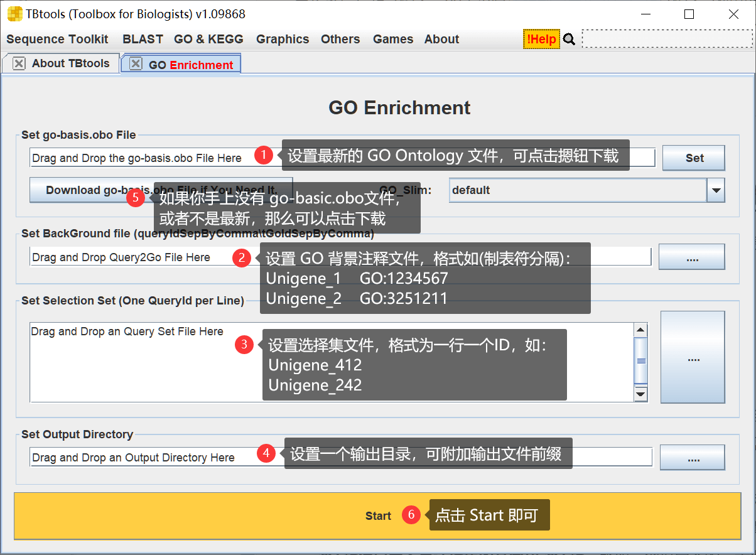Close the About TBtools tab

[x=19, y=63]
